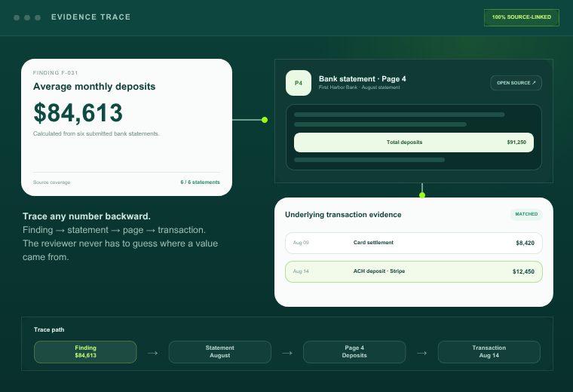Select the Card settlement transaction row
This screenshot has height=392, width=573.
(414, 243)
